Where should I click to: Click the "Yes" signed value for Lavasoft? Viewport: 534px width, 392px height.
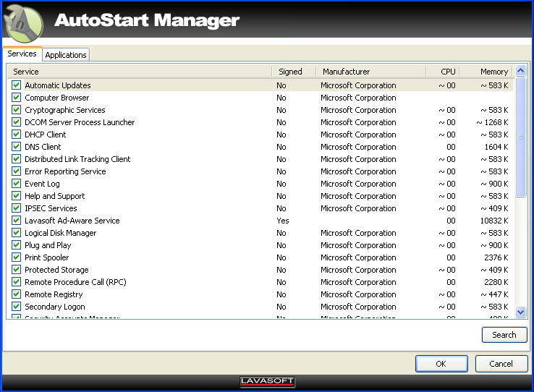coord(283,221)
